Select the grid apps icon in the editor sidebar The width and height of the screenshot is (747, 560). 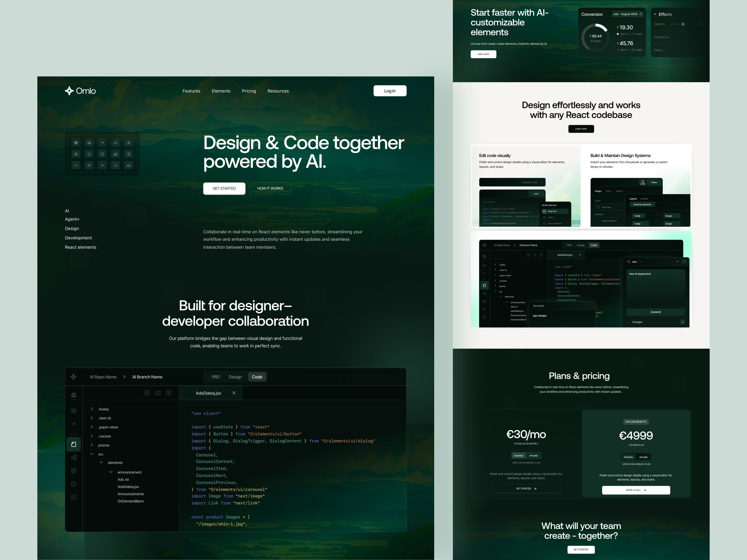coord(74,497)
